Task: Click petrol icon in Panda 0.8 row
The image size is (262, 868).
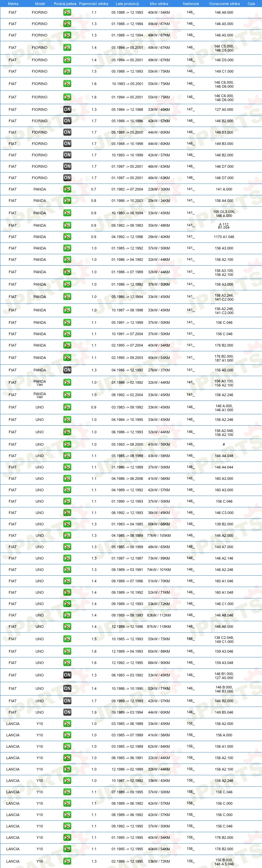Action: point(67,201)
